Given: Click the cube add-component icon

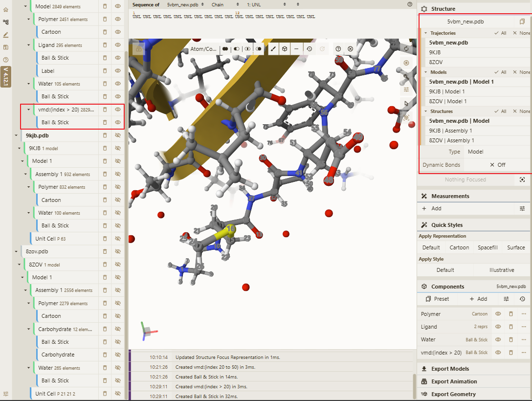Looking at the screenshot, I should pos(285,49).
